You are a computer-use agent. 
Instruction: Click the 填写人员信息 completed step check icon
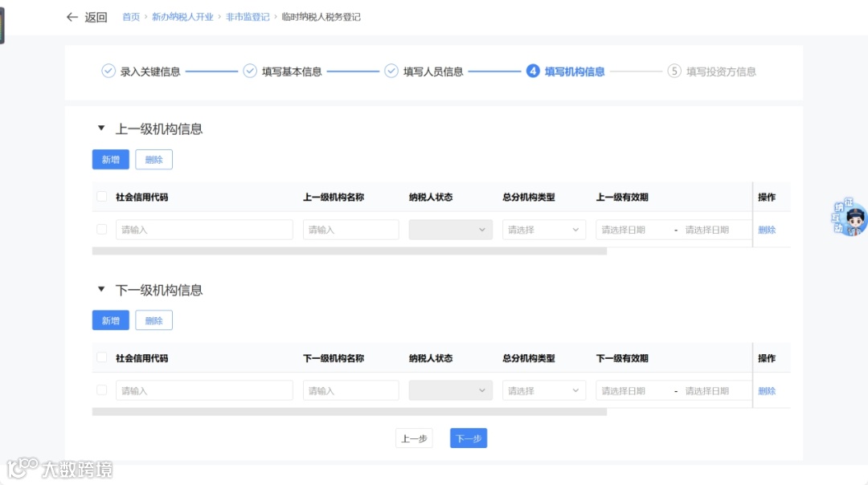[x=391, y=71]
